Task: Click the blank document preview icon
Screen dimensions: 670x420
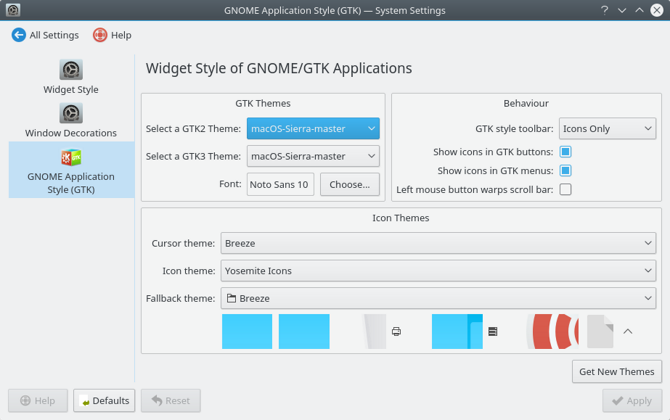Action: (x=600, y=331)
